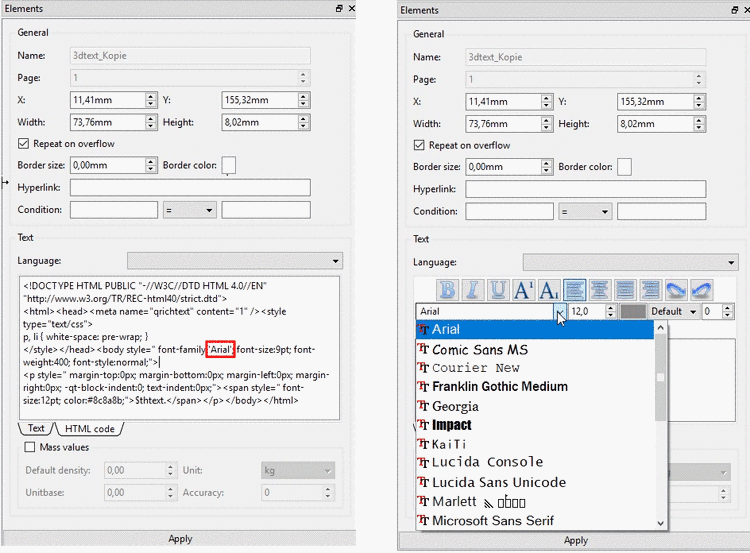Float the left Elements panel
The image size is (750, 553).
339,8
